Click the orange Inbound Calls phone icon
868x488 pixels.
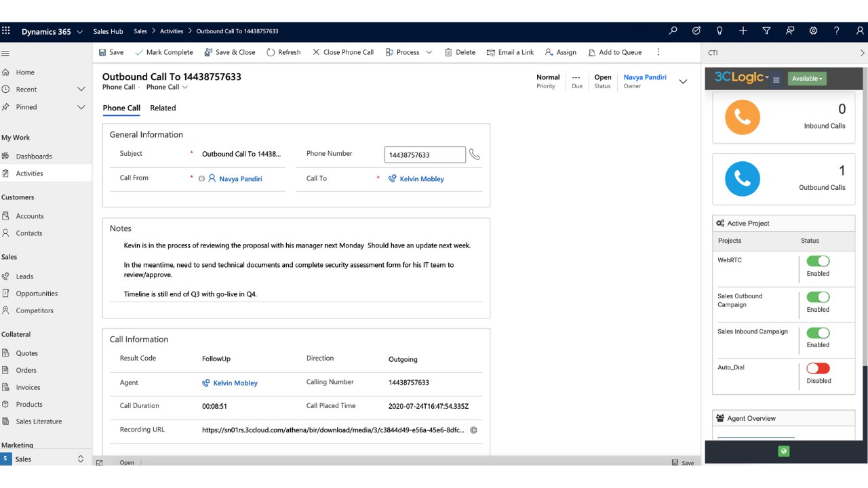(x=742, y=117)
